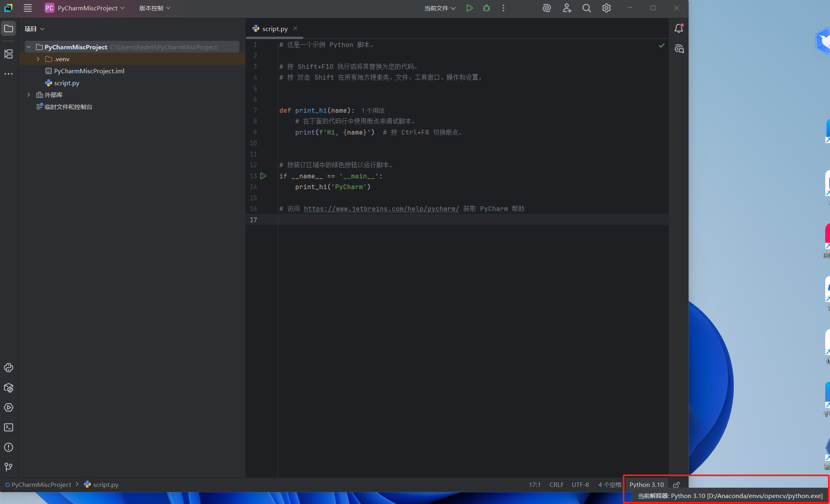830x504 pixels.
Task: Open the Terminal tool window
Action: pos(8,428)
